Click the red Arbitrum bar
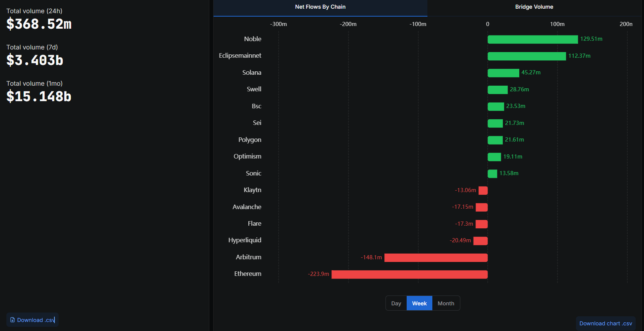Viewport: 644px width, 331px height. (x=436, y=258)
